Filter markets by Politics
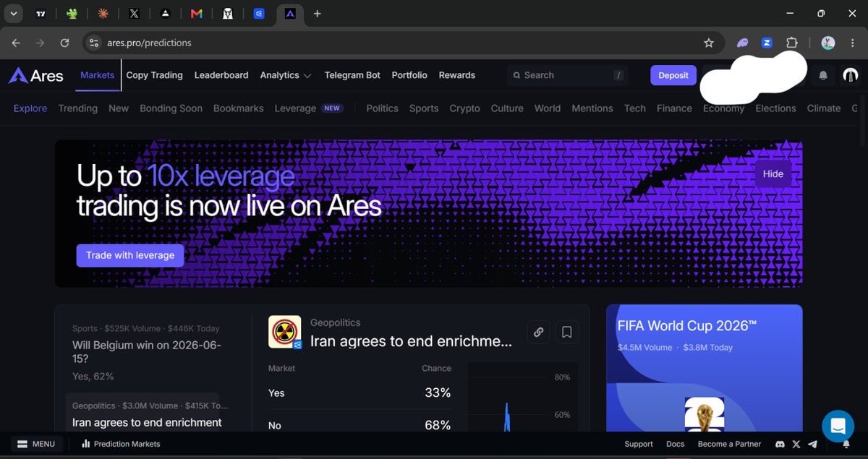The height and width of the screenshot is (459, 868). [x=382, y=108]
